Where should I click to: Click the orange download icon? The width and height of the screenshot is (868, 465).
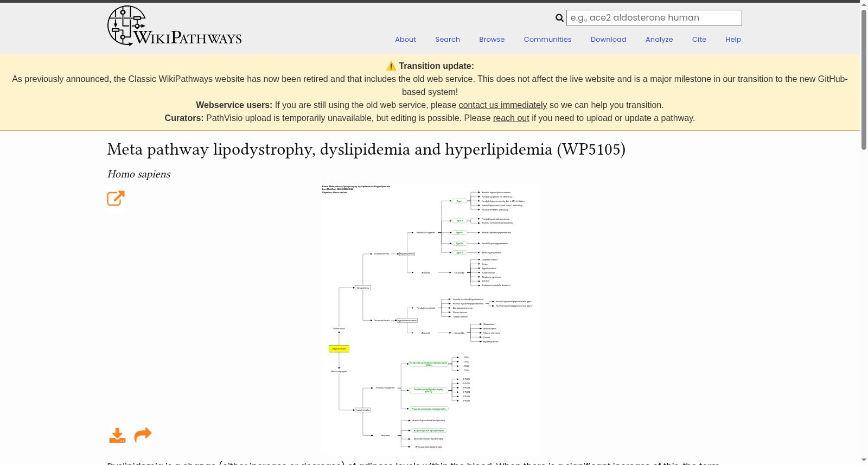coord(117,435)
